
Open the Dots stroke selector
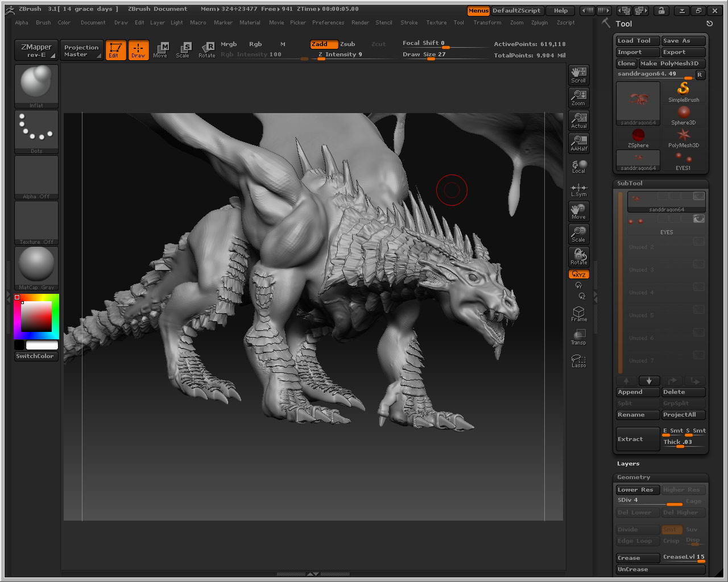coord(36,132)
